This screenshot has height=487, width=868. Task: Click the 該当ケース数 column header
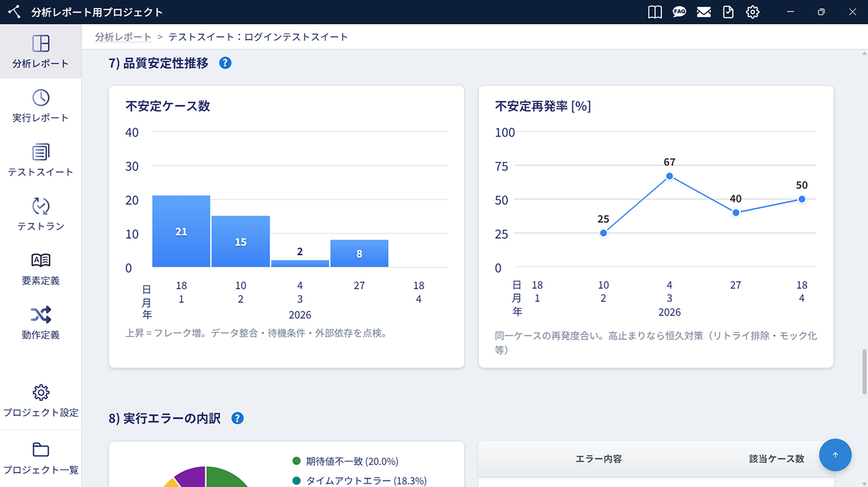click(777, 459)
